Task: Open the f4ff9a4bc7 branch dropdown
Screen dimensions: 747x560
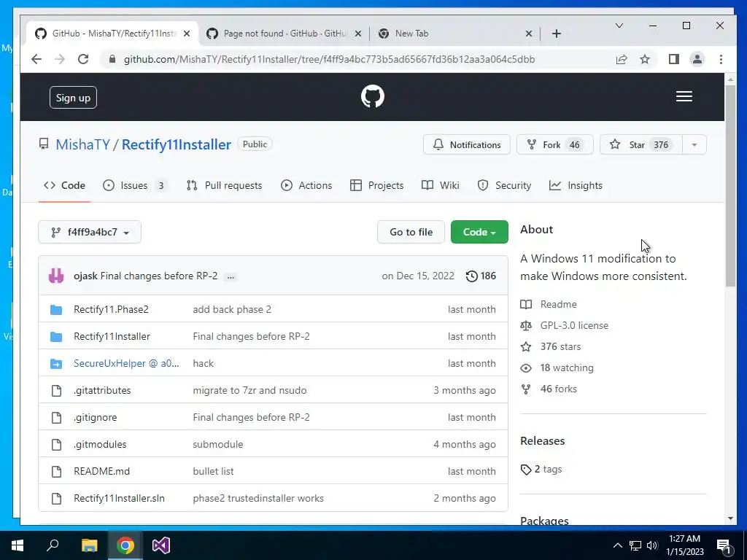Action: [x=90, y=232]
